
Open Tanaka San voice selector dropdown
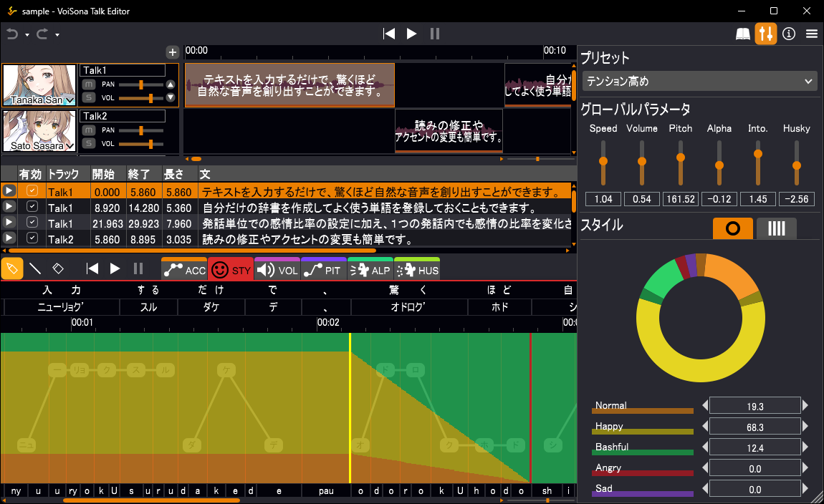coord(70,101)
